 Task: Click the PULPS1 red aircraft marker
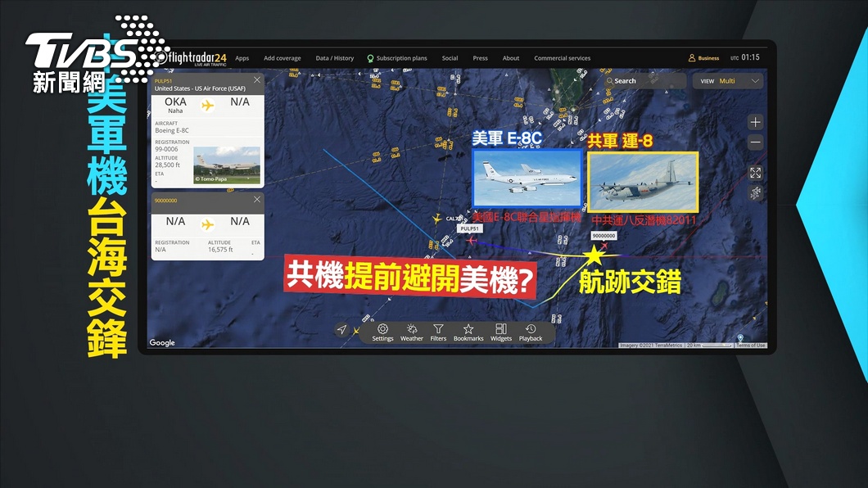(471, 241)
